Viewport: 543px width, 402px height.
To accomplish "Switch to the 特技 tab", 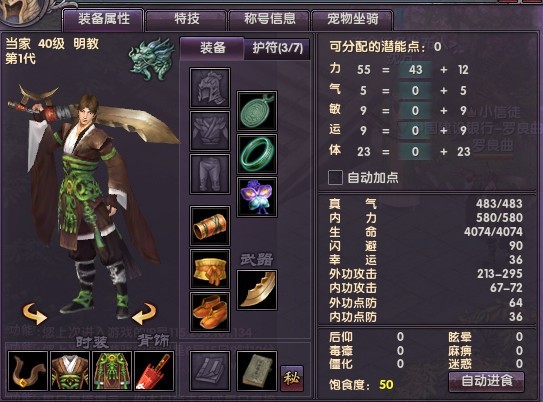I will coord(187,19).
